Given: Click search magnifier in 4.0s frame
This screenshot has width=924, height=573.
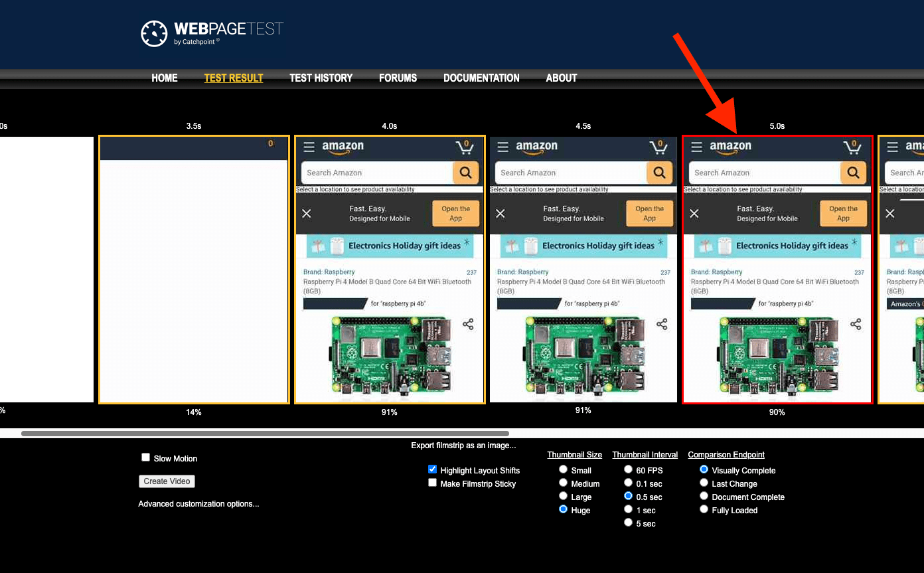Looking at the screenshot, I should coord(466,173).
